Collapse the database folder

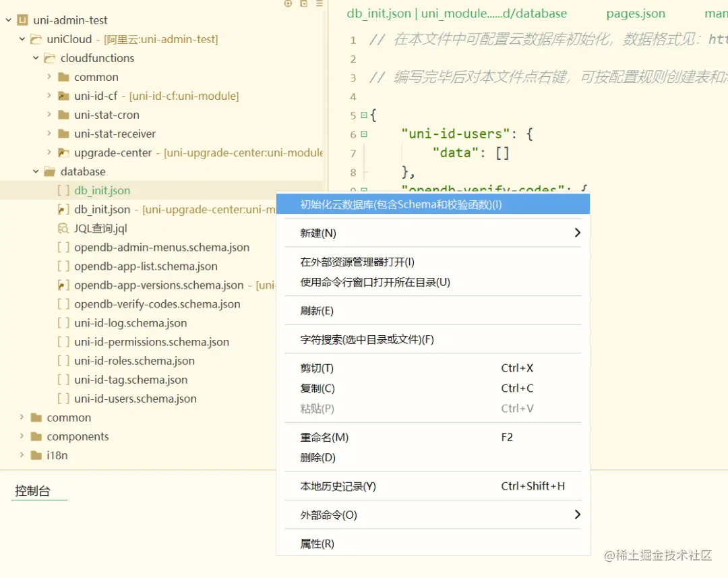[x=36, y=171]
